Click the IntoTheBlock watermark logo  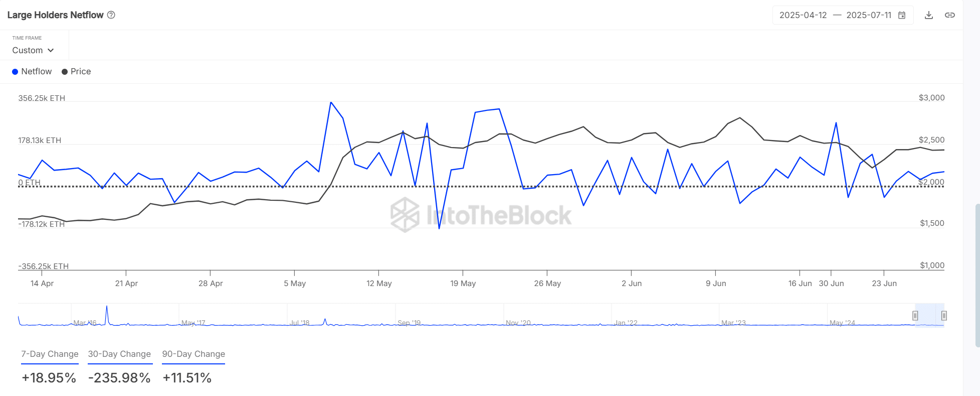pyautogui.click(x=405, y=215)
